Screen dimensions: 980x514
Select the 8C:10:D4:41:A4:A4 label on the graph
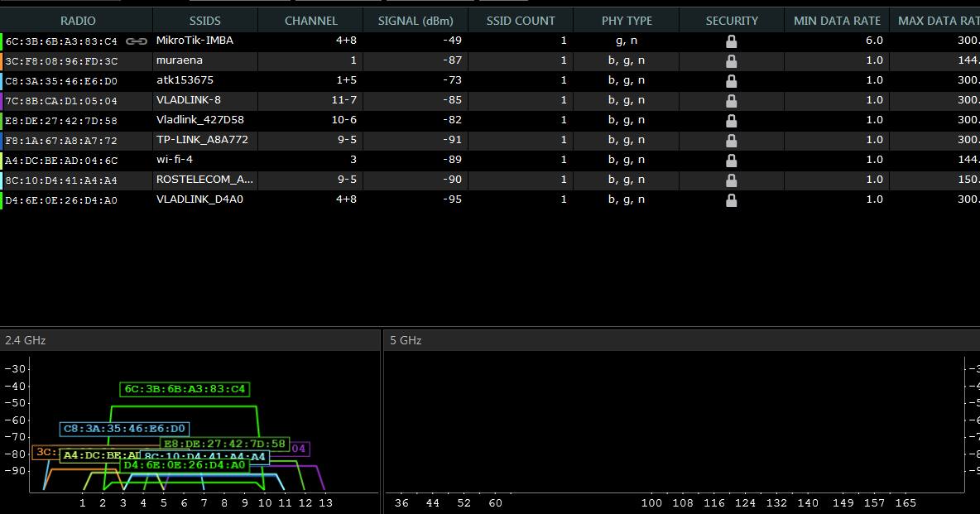click(205, 457)
